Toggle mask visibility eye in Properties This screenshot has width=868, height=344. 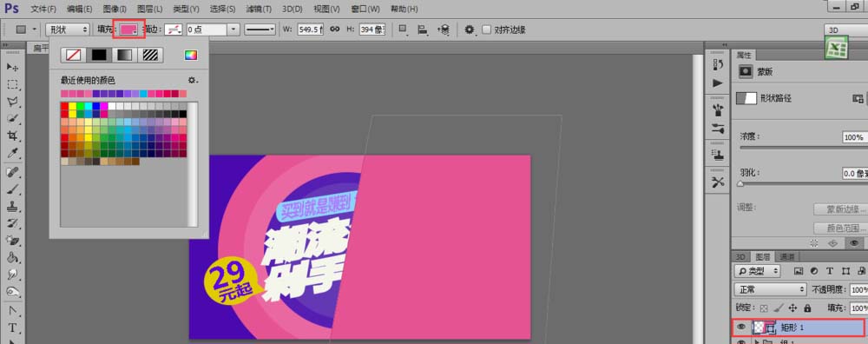pos(854,242)
